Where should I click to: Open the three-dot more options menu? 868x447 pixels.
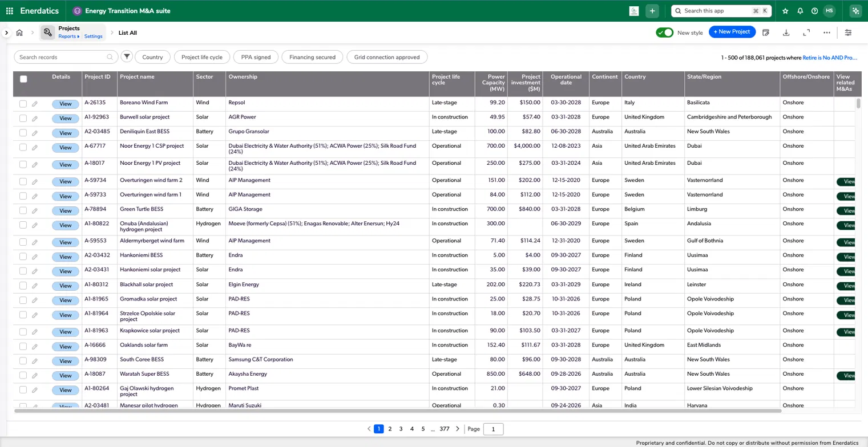[x=827, y=32]
